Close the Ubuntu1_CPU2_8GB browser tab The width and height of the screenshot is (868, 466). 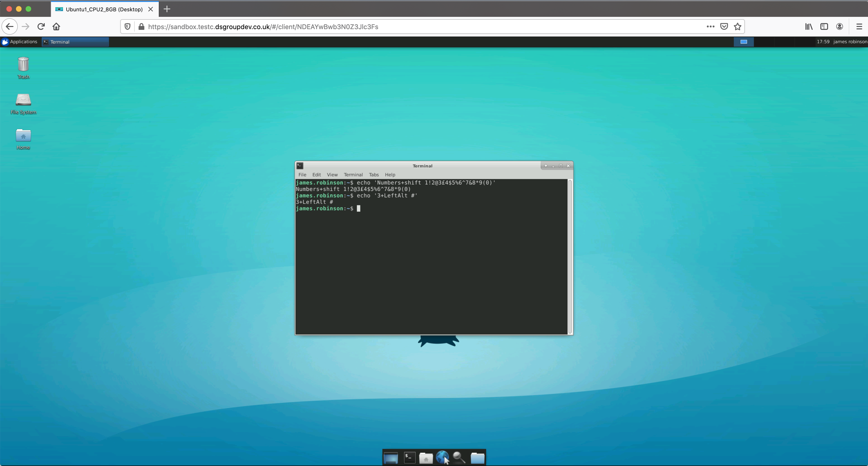151,9
